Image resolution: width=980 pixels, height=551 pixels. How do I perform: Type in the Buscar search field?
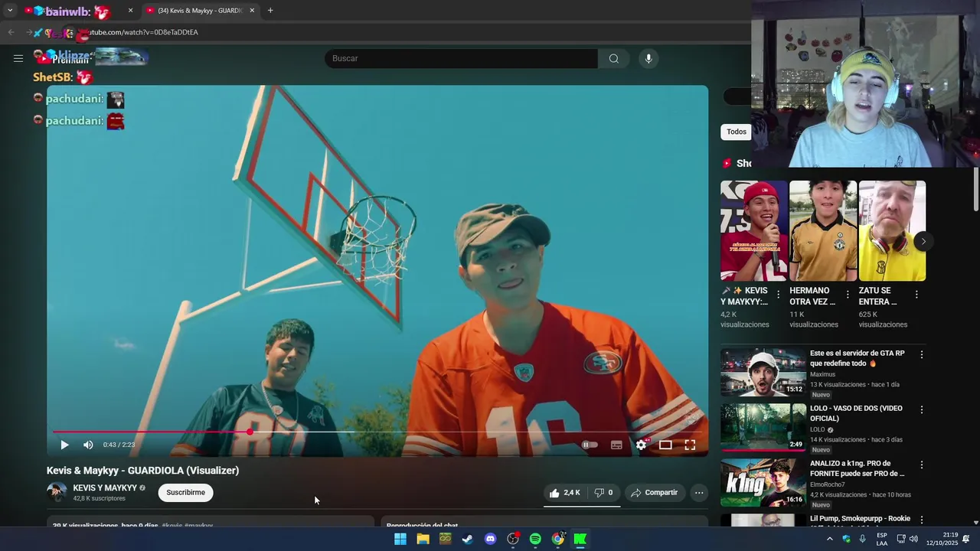click(x=461, y=59)
